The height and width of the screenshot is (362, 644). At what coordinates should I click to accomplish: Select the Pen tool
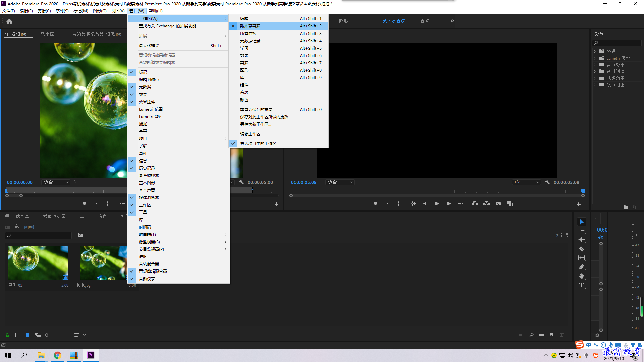pyautogui.click(x=582, y=267)
